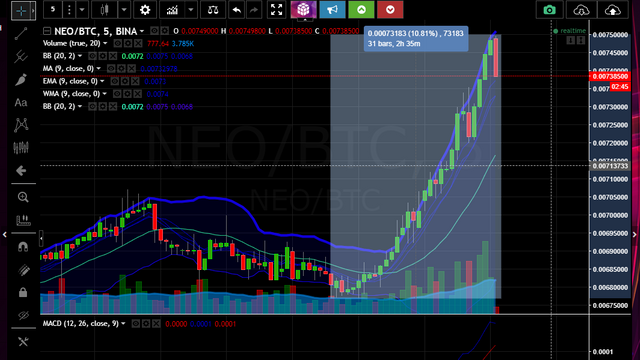640x360 pixels.
Task: Hide the EMA (9, close, 0) indicator
Action: click(115, 81)
